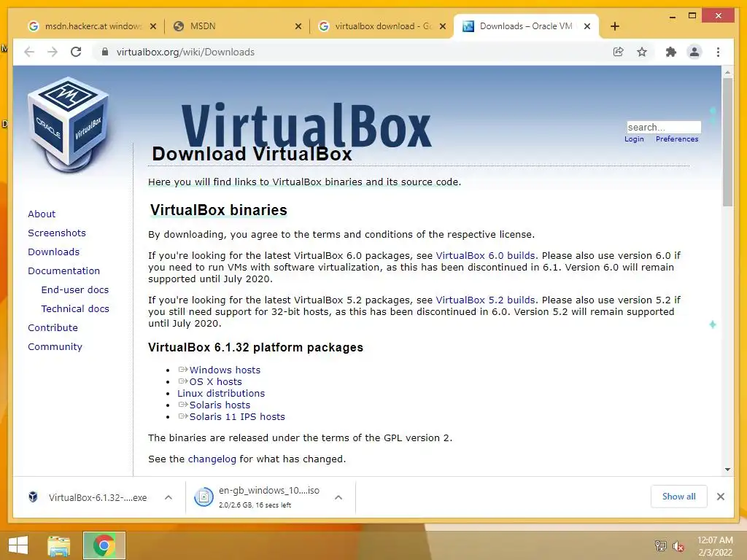Bookmark this page with the star icon
747x560 pixels.
[642, 52]
